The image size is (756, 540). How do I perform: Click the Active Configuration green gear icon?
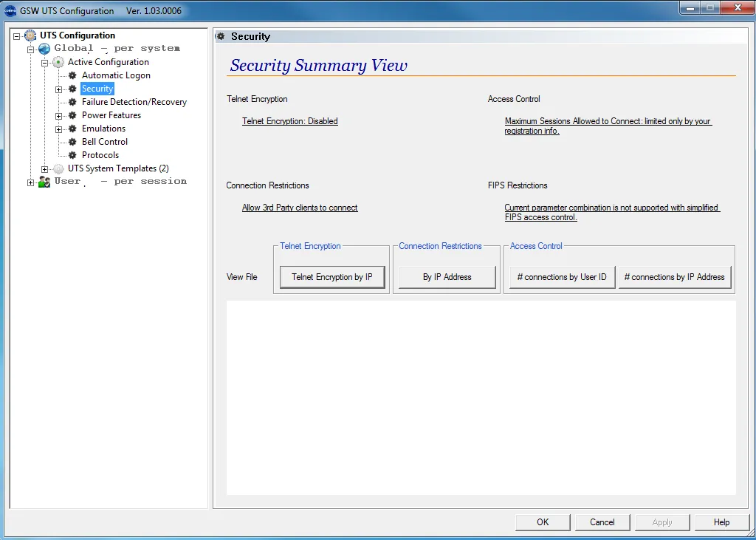tap(58, 62)
